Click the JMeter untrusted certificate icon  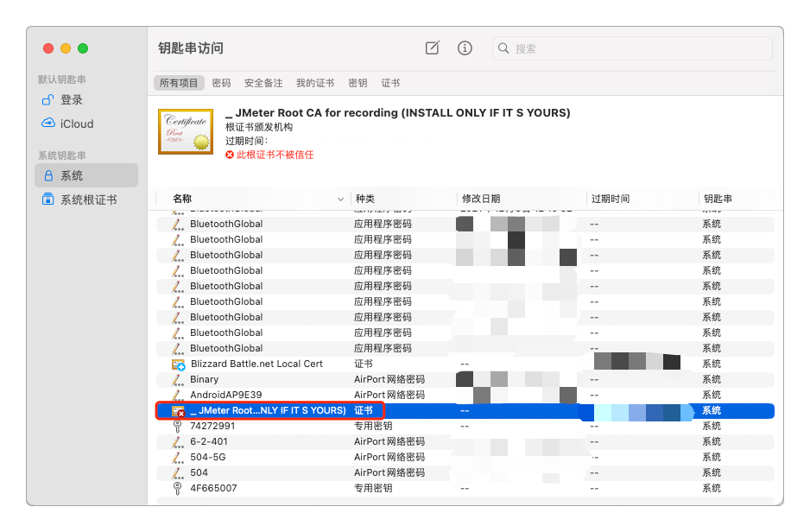point(178,411)
